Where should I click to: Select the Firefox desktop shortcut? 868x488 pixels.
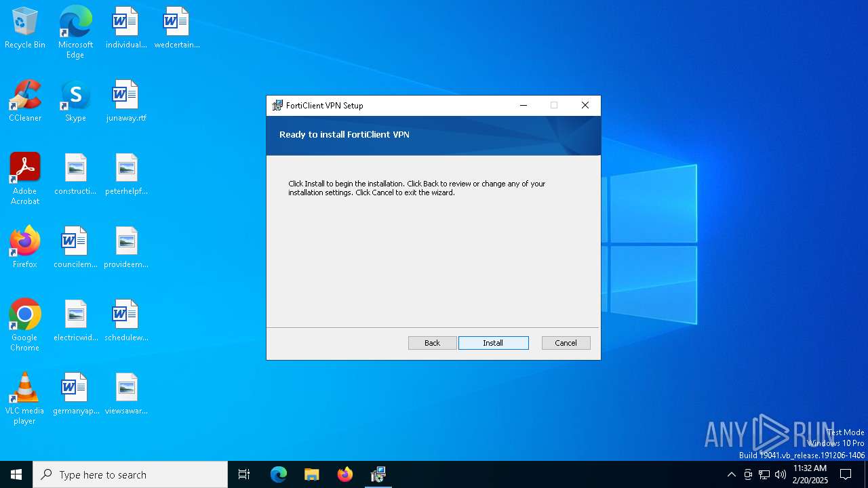[25, 248]
